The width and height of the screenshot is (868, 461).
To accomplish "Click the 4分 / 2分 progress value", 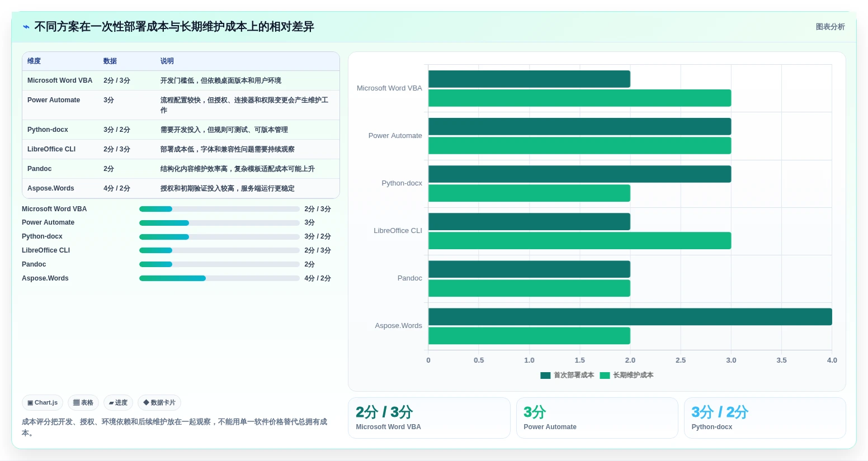I will 318,278.
